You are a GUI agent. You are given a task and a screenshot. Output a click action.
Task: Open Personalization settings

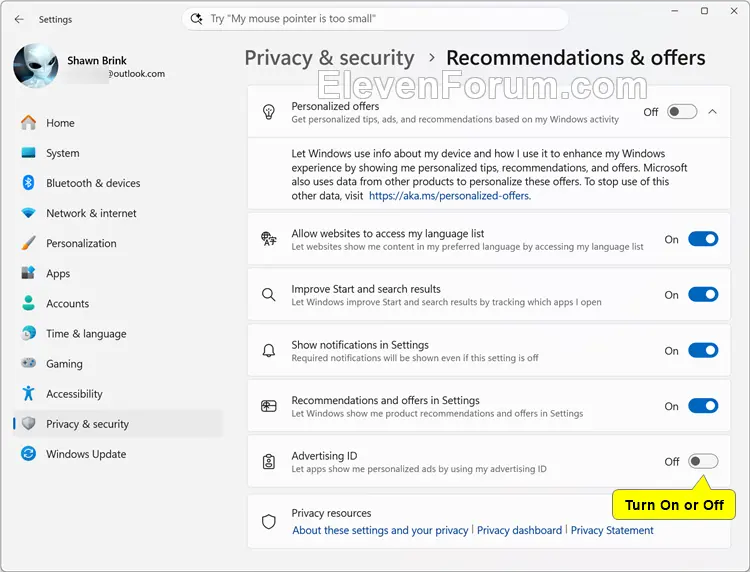[x=118, y=243]
